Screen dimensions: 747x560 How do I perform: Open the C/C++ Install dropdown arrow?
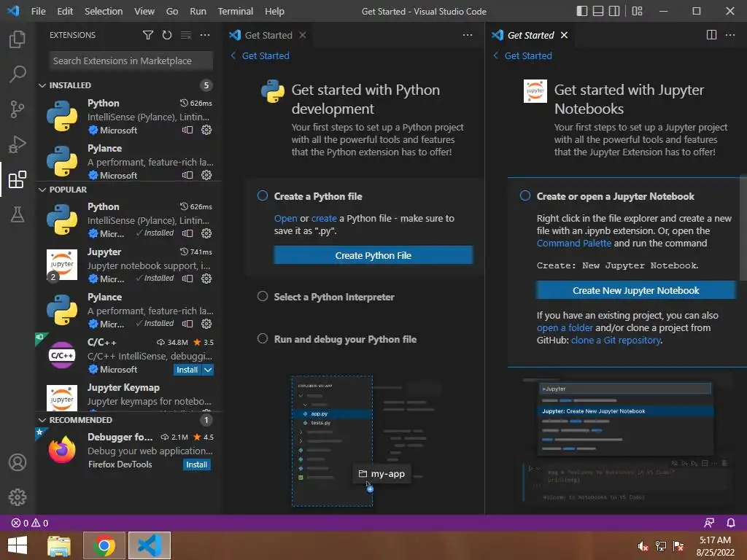tap(208, 370)
